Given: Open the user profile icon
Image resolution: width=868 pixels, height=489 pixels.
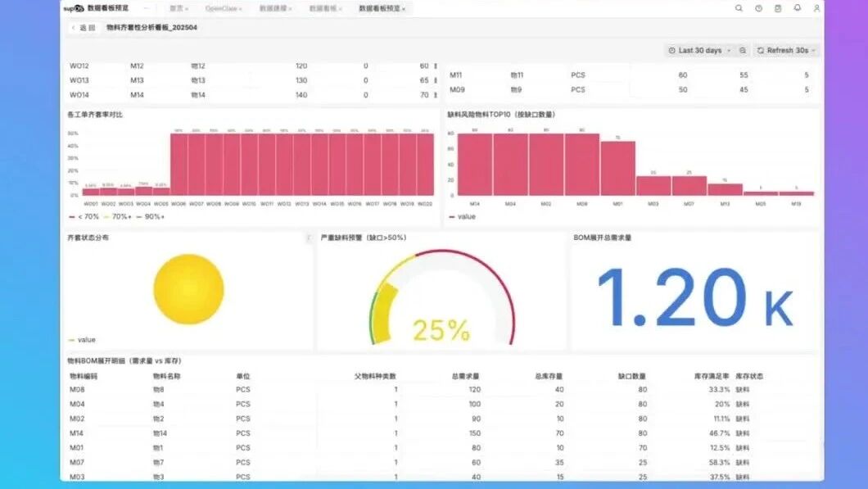Looking at the screenshot, I should coord(816,8).
